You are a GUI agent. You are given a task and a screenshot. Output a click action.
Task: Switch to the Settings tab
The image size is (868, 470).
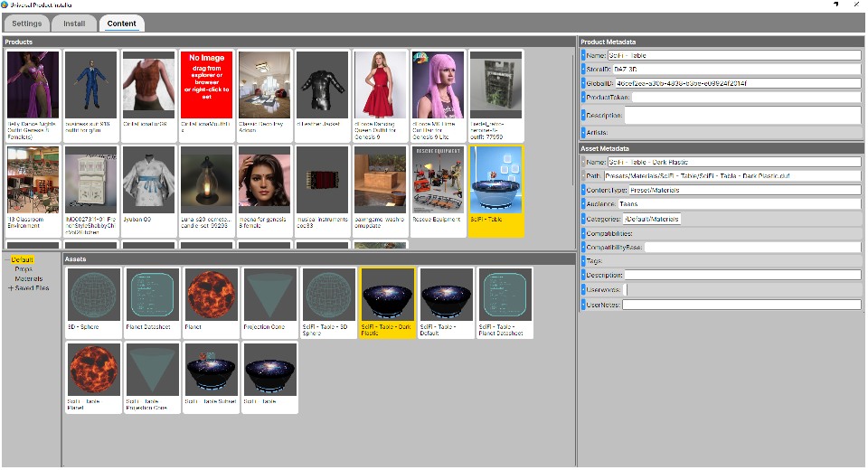click(x=25, y=23)
